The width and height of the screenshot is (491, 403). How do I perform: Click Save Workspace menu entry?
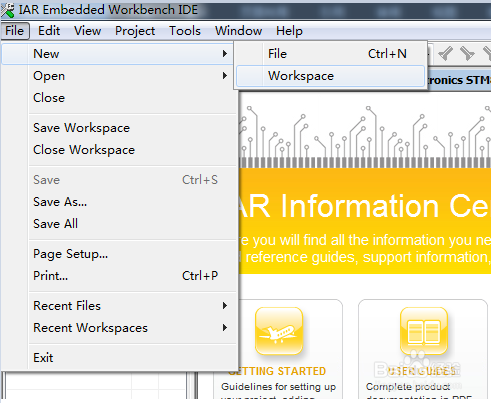pyautogui.click(x=119, y=128)
